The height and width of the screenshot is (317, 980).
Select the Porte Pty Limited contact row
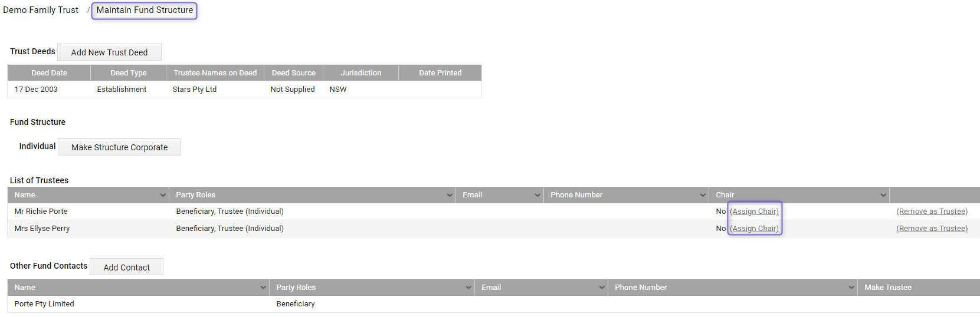click(x=493, y=304)
